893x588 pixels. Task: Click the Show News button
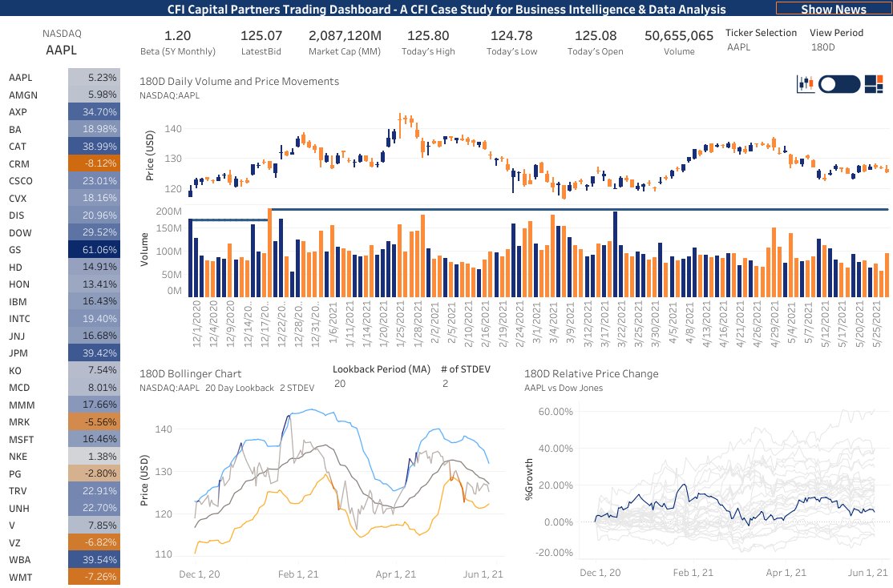pos(833,9)
